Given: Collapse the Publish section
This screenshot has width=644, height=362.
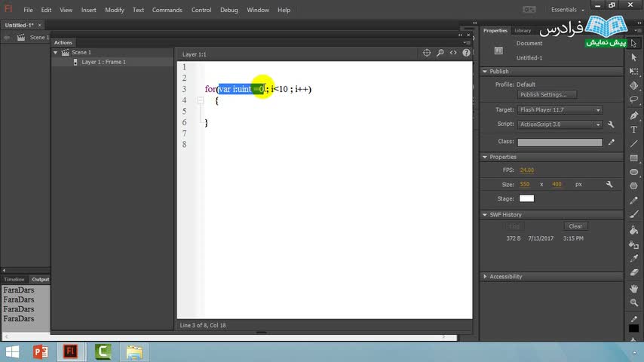Looking at the screenshot, I should (x=485, y=72).
